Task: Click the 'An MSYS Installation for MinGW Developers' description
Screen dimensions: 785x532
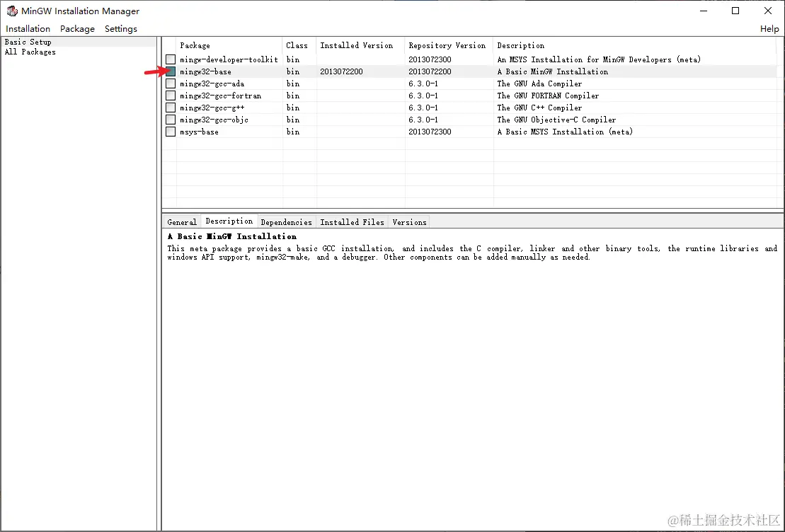Action: pyautogui.click(x=600, y=59)
